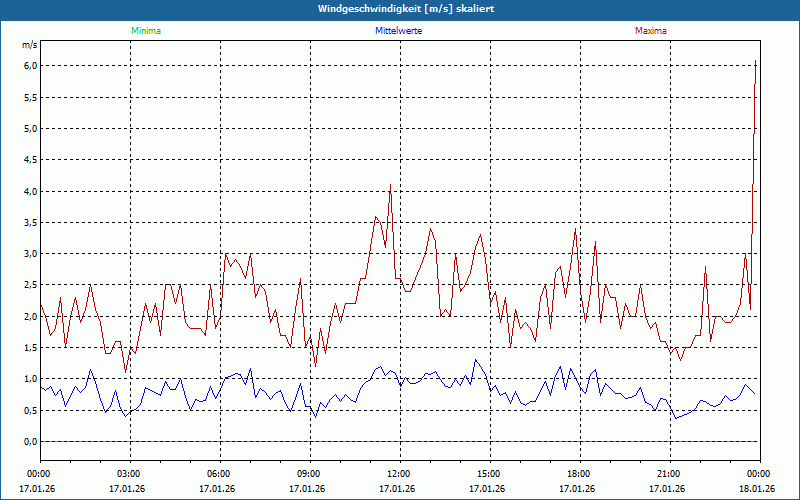Select the 6,0 y-axis tick label
Image resolution: width=800 pixels, height=500 pixels.
tap(30, 66)
